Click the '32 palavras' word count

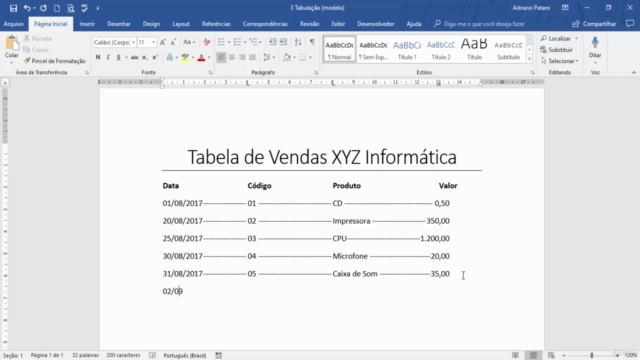point(85,356)
